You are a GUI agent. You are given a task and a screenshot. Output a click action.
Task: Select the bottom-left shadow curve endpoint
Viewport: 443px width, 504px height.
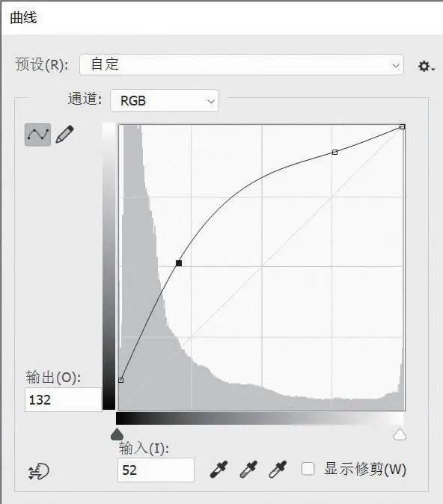(x=121, y=381)
